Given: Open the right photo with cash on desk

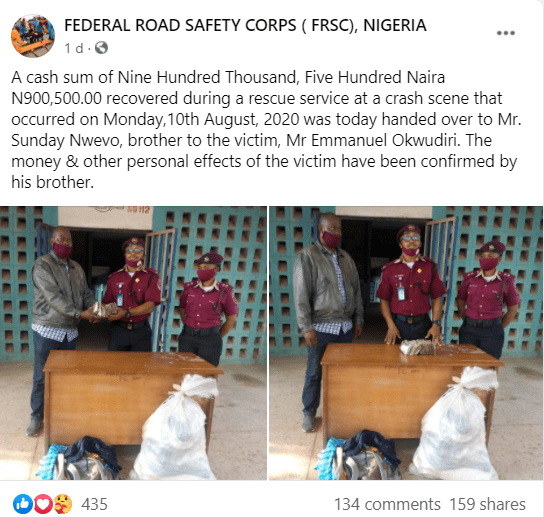Looking at the screenshot, I should [406, 343].
